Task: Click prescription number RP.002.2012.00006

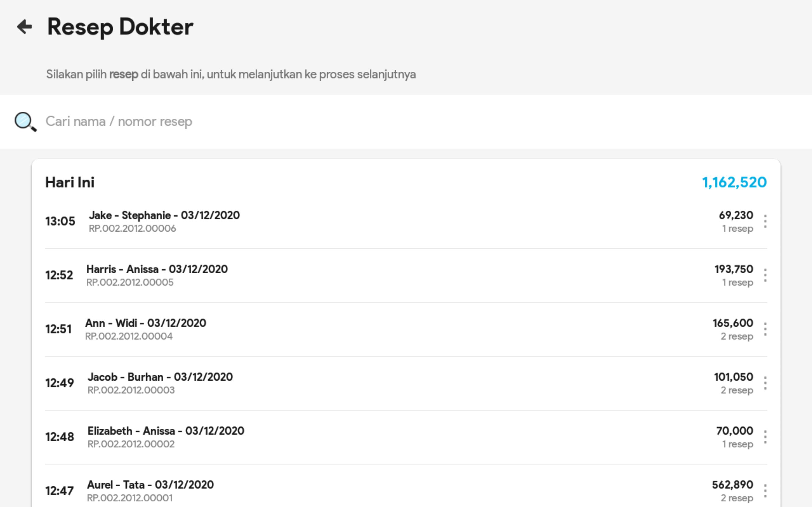Action: pyautogui.click(x=132, y=229)
